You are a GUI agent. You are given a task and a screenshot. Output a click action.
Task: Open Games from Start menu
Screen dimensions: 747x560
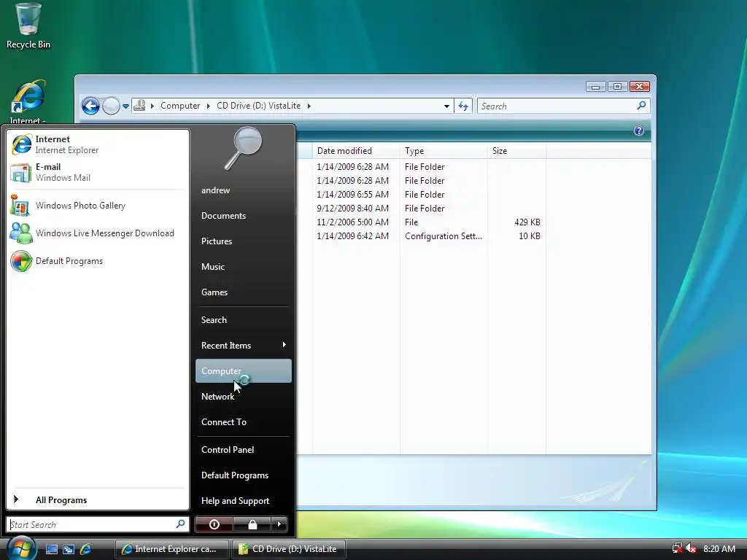(244, 292)
